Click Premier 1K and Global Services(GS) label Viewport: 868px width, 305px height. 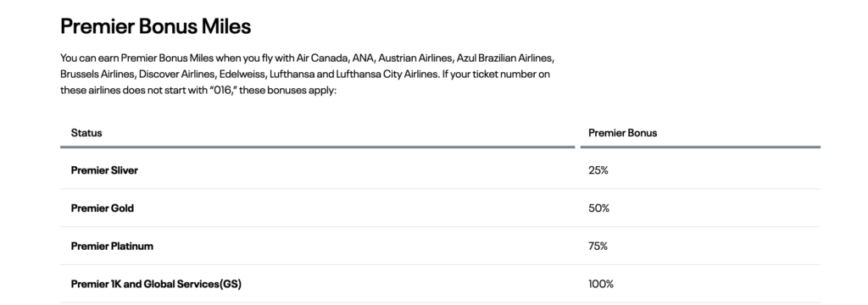pyautogui.click(x=156, y=284)
